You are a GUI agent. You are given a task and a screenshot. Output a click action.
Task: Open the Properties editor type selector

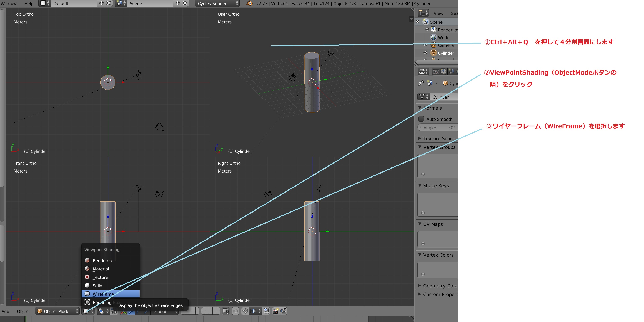423,72
